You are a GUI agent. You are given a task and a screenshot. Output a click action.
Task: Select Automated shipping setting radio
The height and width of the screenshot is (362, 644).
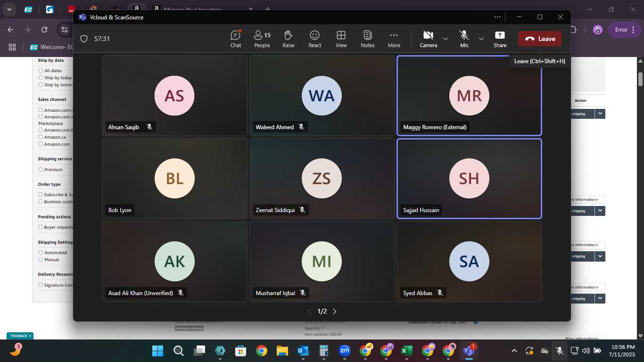pyautogui.click(x=41, y=253)
